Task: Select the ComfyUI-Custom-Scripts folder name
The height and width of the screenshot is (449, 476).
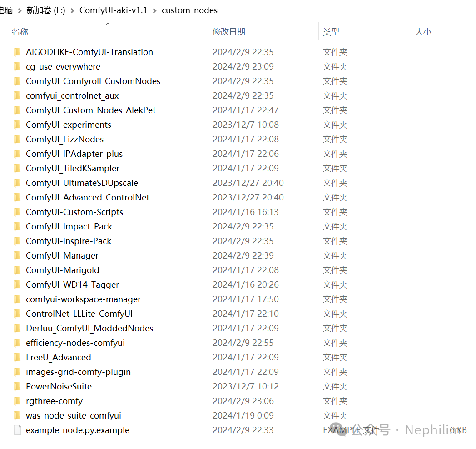Action: click(74, 212)
